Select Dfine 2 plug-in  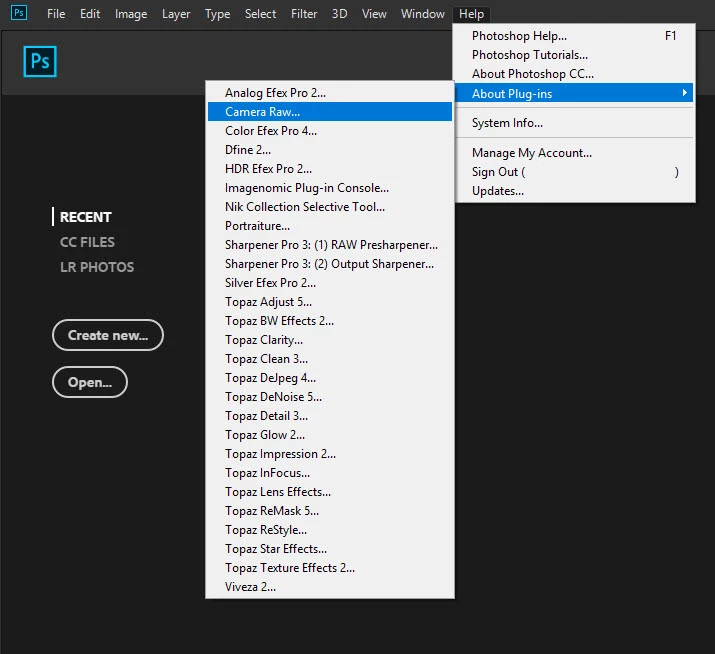coord(330,150)
